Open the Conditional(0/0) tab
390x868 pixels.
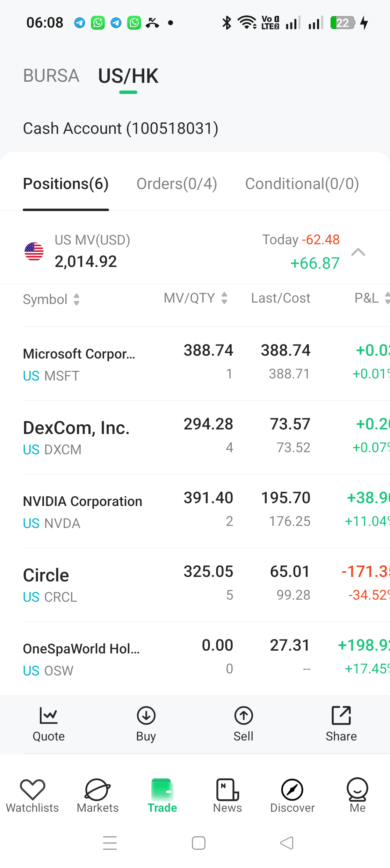point(302,184)
